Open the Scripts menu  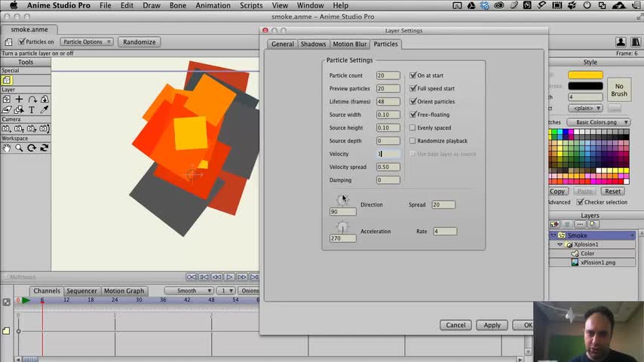pos(251,5)
